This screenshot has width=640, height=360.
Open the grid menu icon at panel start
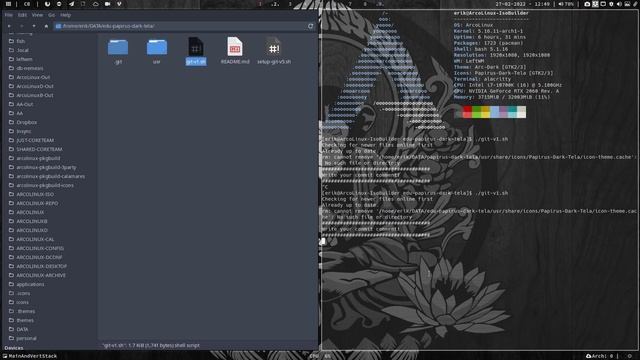(x=8, y=4)
